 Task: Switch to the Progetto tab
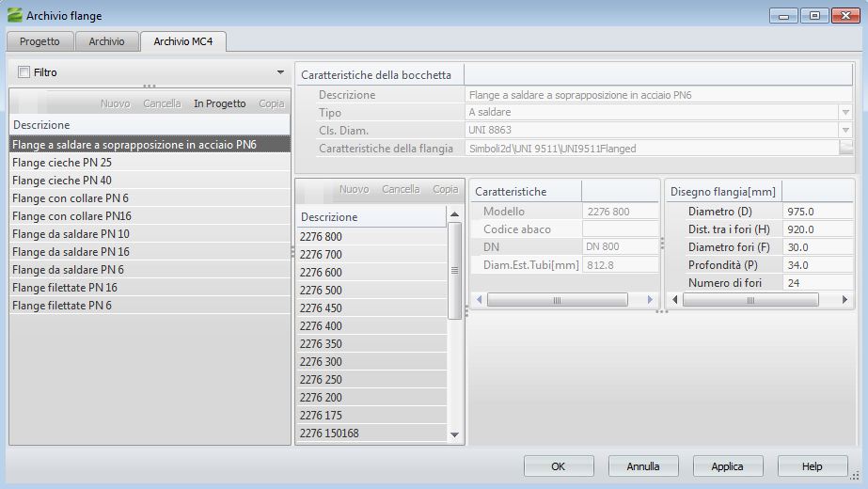click(x=39, y=41)
